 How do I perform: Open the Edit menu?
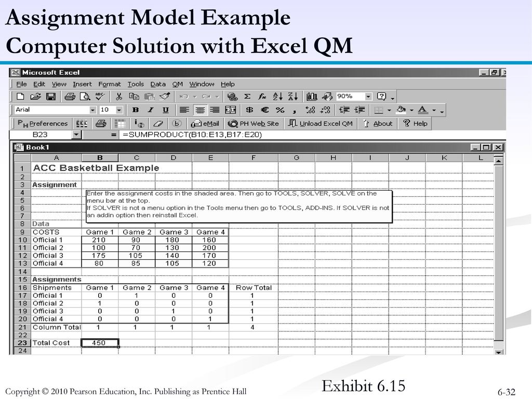click(39, 84)
